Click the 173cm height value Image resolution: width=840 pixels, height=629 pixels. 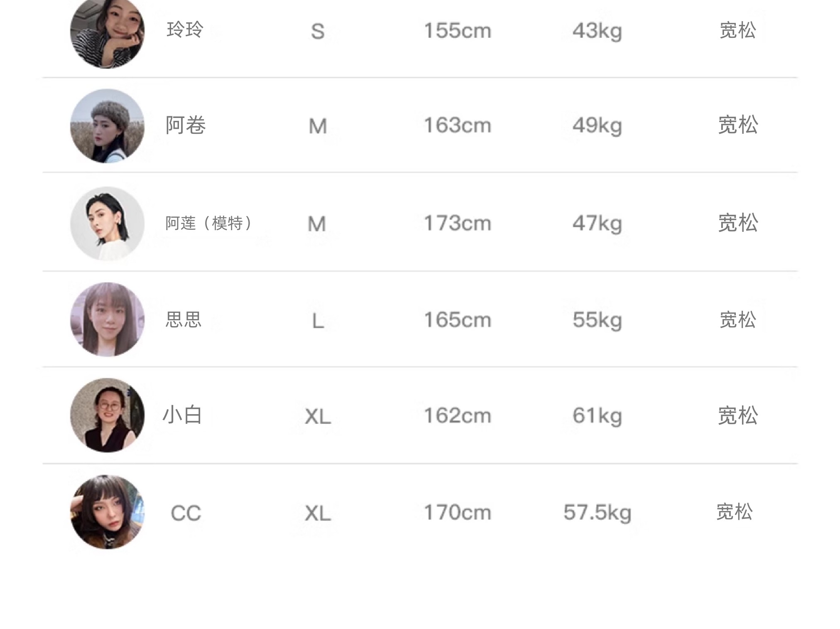point(457,224)
